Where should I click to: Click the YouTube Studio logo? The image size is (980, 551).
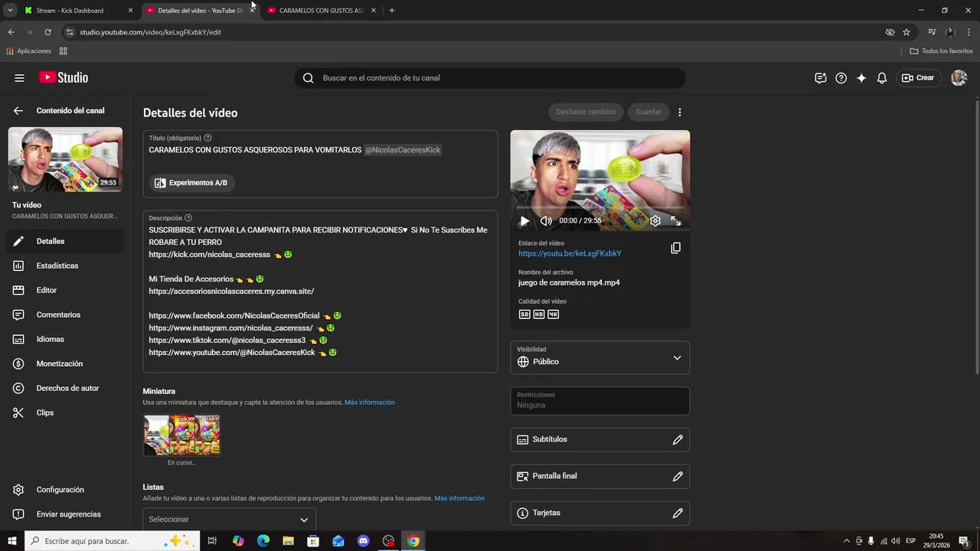[x=64, y=78]
